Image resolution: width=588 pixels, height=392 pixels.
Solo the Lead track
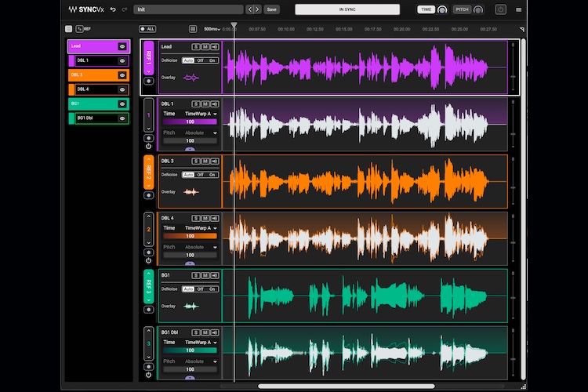coord(196,47)
